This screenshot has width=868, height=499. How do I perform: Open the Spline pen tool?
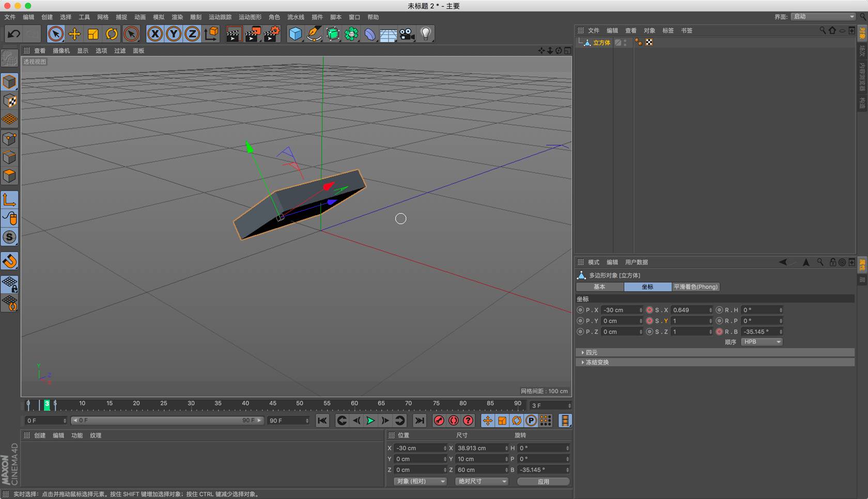point(314,34)
